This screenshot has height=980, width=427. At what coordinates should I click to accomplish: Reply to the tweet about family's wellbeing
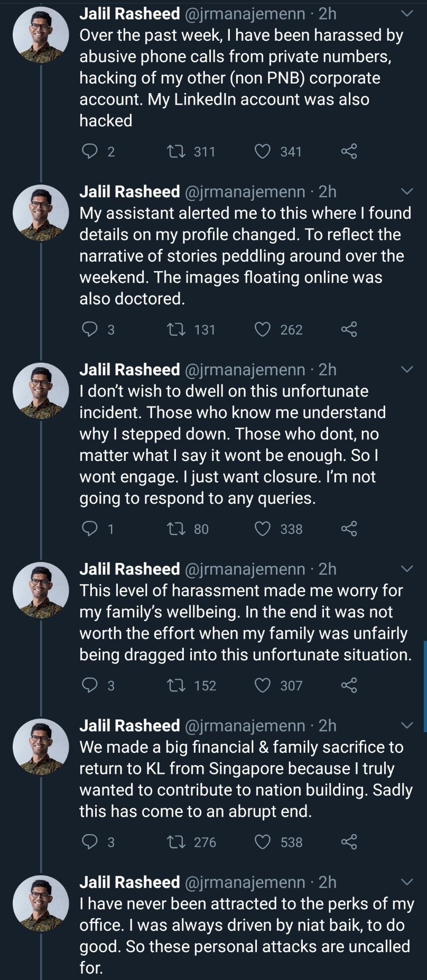coord(89,686)
